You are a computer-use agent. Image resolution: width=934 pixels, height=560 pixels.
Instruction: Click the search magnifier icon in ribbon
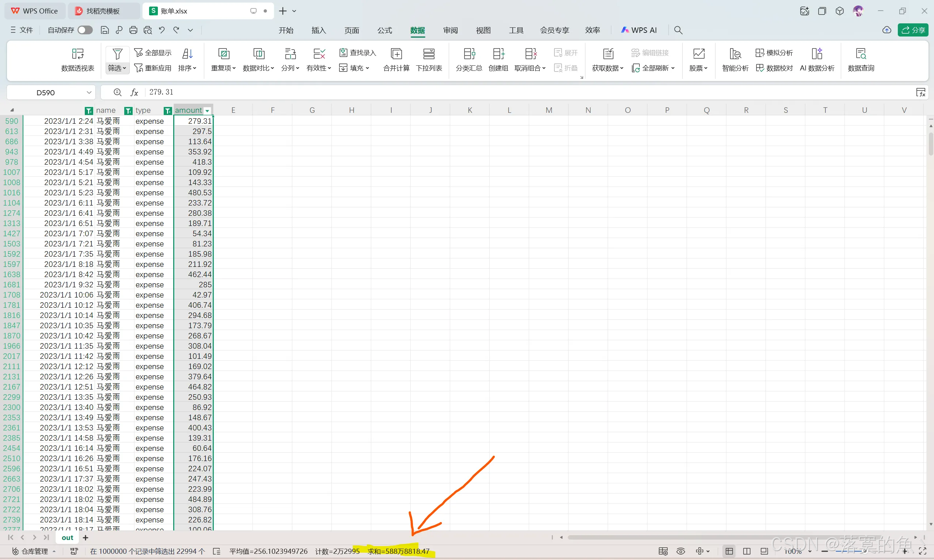[678, 30]
